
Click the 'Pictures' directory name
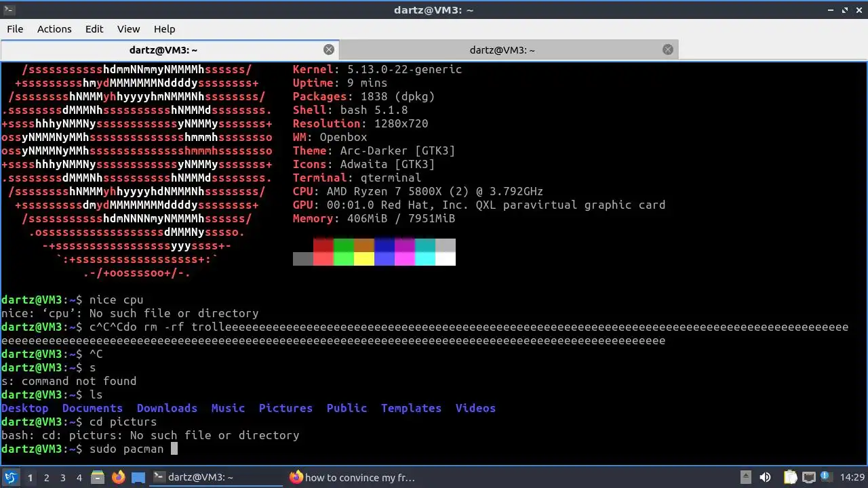click(285, 408)
